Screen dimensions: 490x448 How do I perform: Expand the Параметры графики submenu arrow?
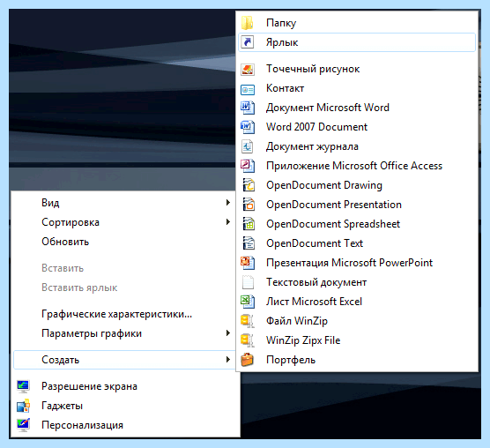tap(228, 333)
